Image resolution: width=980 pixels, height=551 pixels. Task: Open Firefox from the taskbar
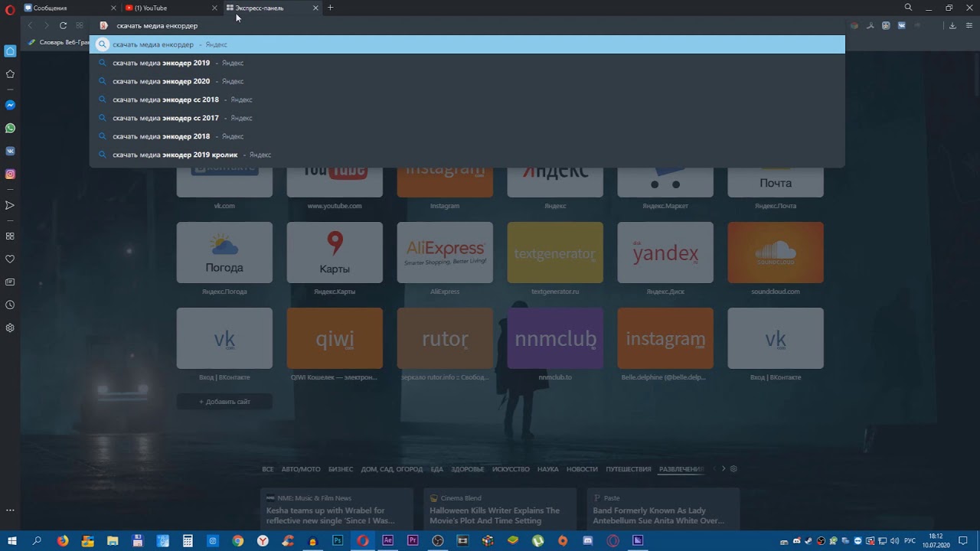(63, 540)
